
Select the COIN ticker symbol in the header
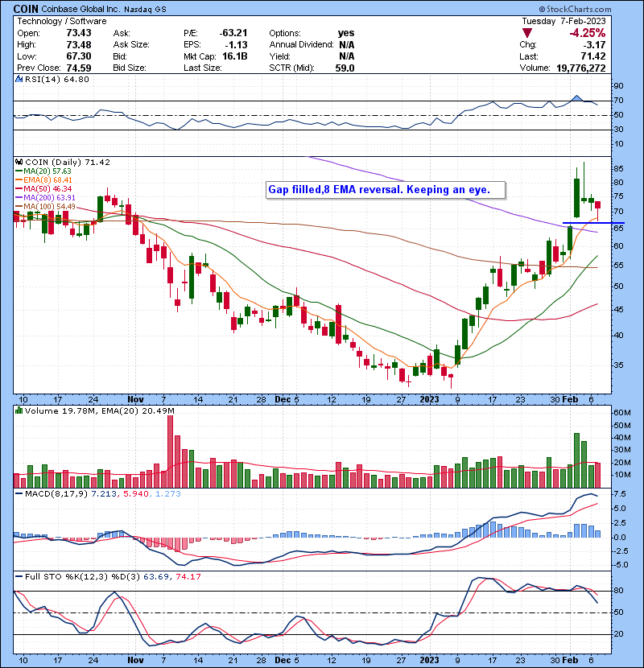[x=26, y=9]
